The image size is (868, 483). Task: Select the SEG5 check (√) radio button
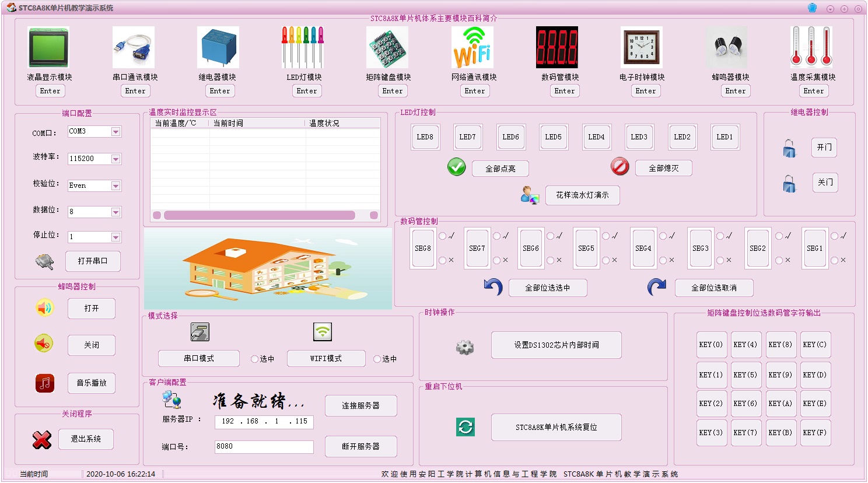point(606,236)
